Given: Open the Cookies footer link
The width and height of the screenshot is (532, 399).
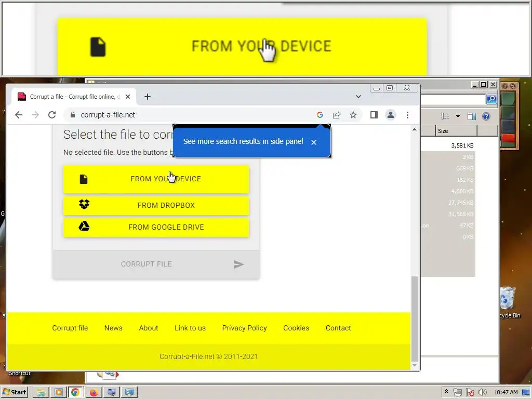Looking at the screenshot, I should click(x=296, y=328).
